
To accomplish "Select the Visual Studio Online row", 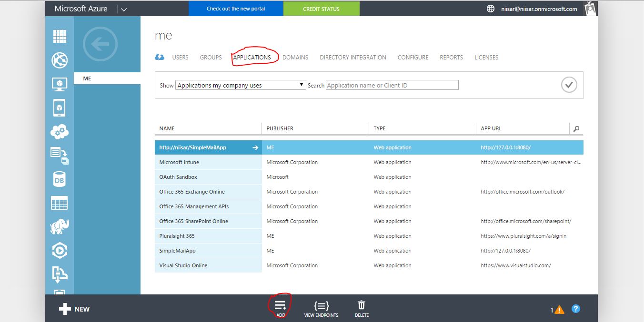I will tap(369, 265).
